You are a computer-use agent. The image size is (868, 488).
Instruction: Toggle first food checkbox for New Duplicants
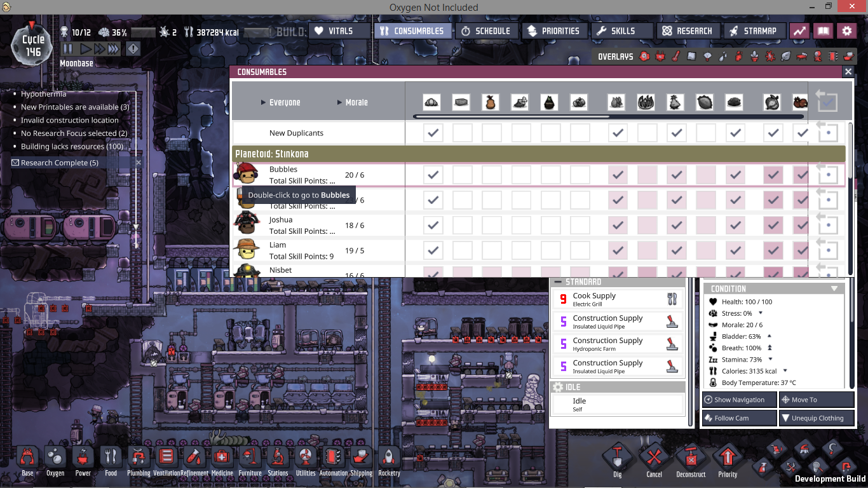coord(433,133)
